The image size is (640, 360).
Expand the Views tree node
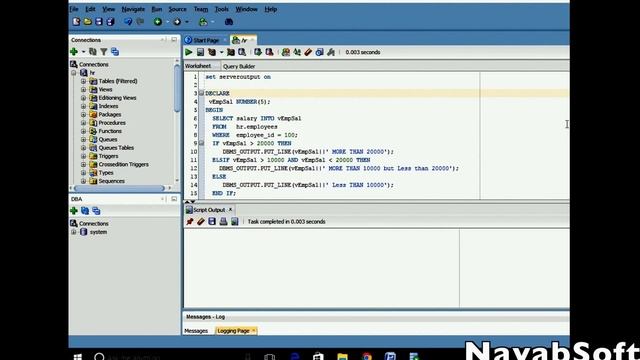83,89
